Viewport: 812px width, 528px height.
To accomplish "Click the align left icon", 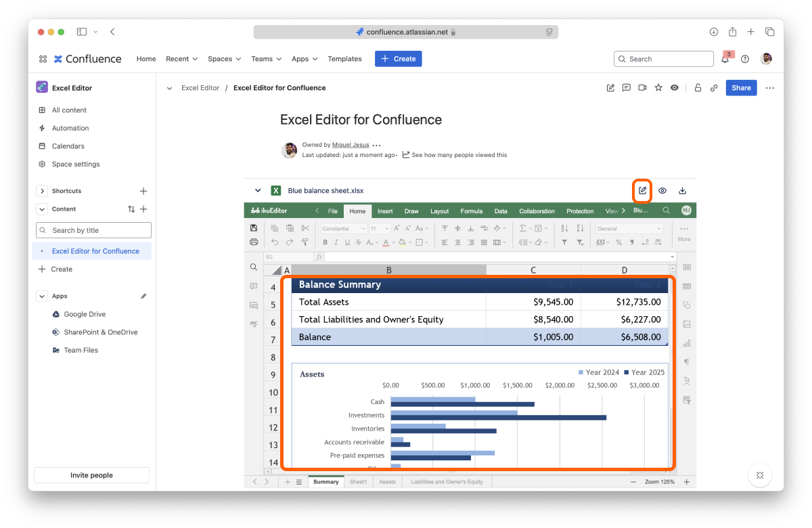I will (x=445, y=242).
